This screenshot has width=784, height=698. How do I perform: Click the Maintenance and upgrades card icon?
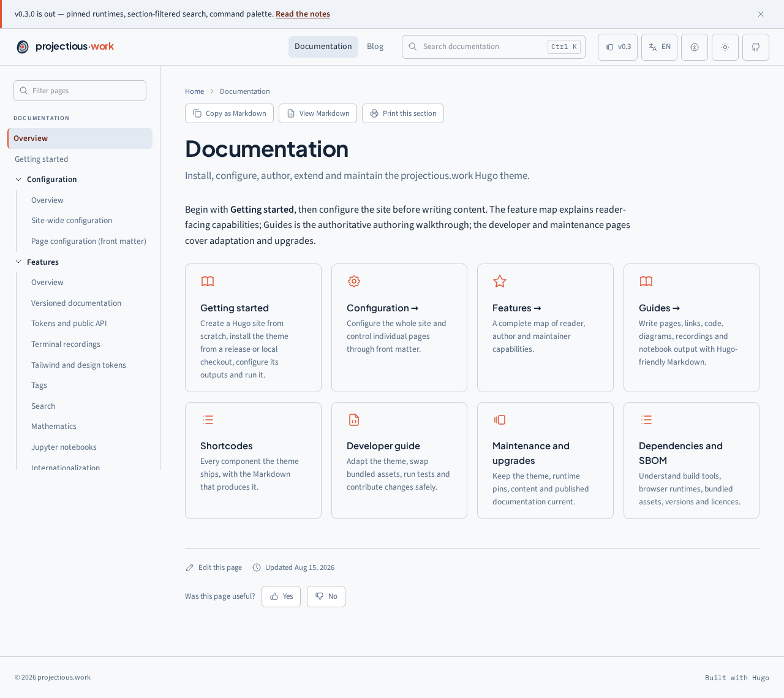pyautogui.click(x=500, y=420)
